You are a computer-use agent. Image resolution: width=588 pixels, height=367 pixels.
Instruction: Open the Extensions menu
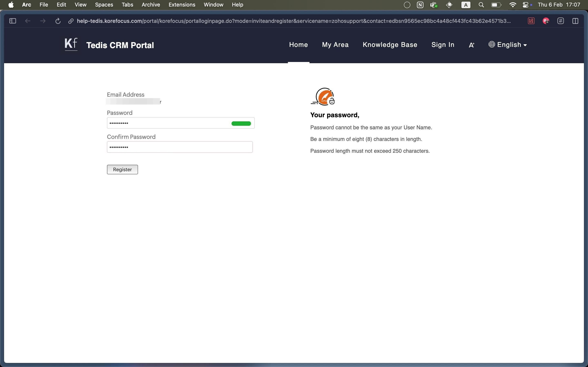pos(182,5)
